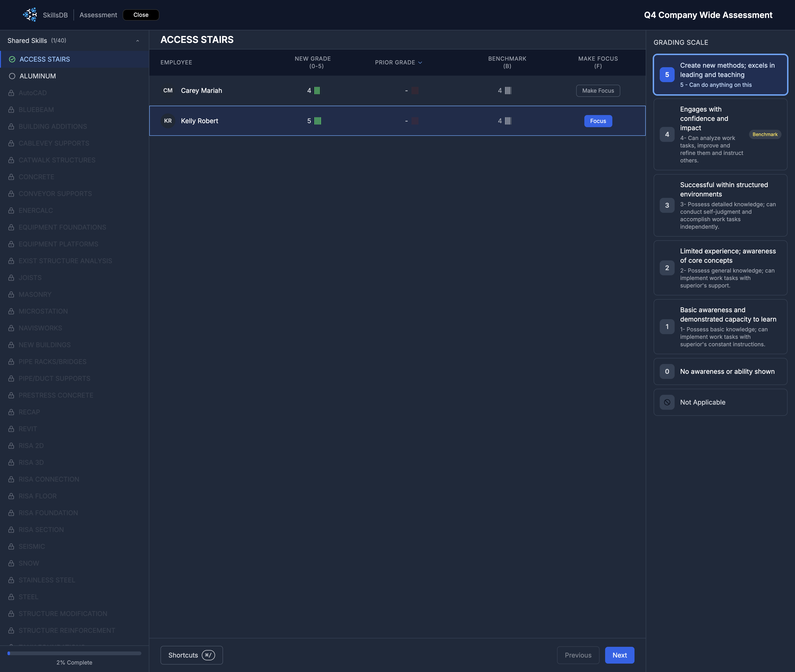Click the CM avatar for Carey Mariah
This screenshot has width=795, height=672.
click(168, 91)
